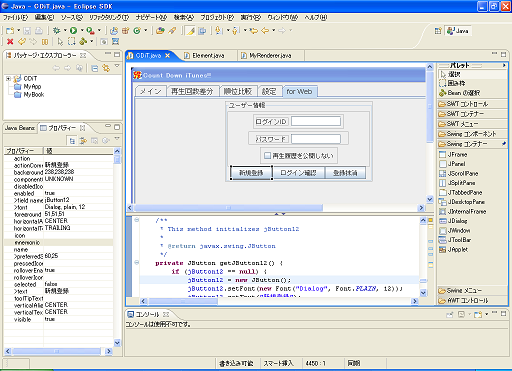Expand AWT Controls palette drawer
The image size is (512, 371).
coord(473,301)
